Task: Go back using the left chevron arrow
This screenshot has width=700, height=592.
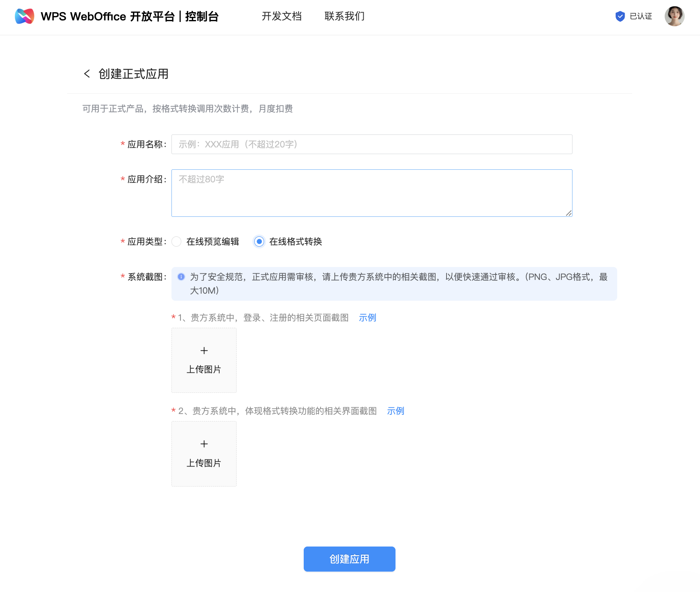Action: click(x=87, y=74)
